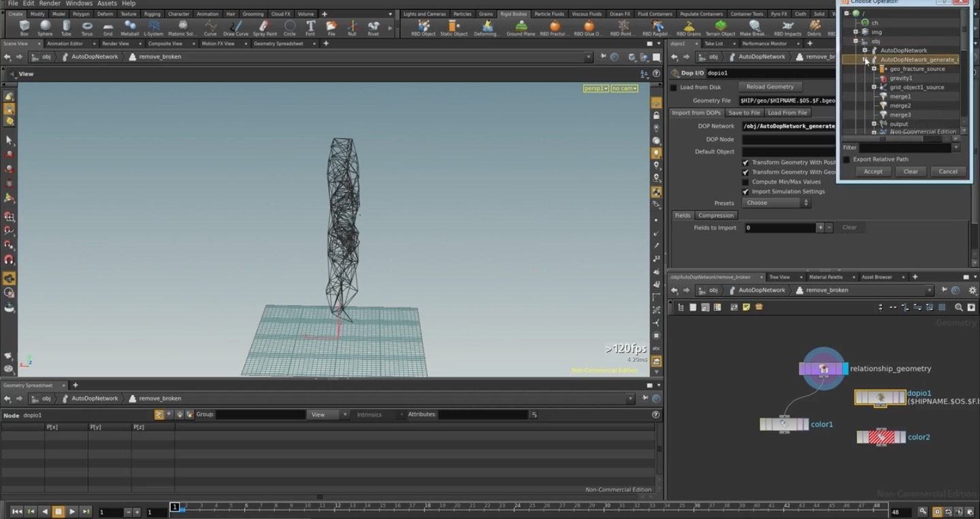980x519 pixels.
Task: Click the Debris shelf tool
Action: [815, 28]
